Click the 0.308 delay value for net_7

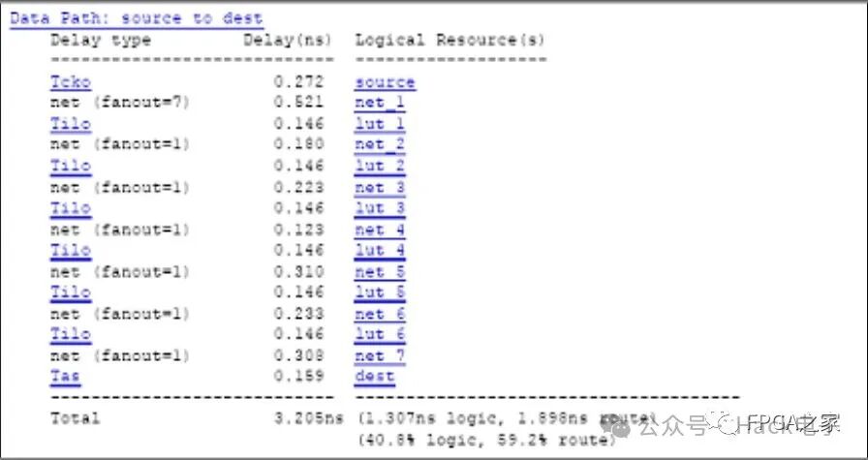(x=299, y=356)
